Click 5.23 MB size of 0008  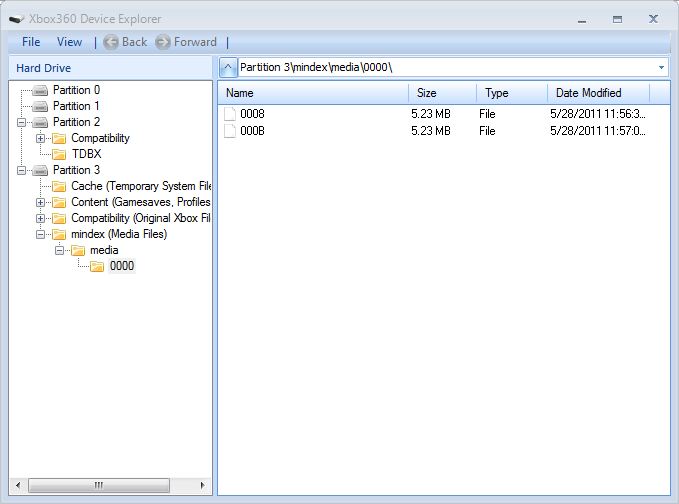pos(431,114)
